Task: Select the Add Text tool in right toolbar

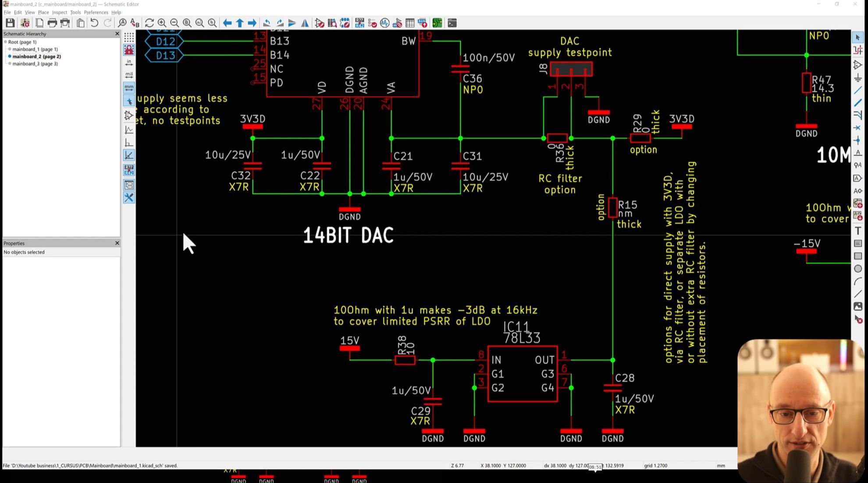Action: (858, 231)
